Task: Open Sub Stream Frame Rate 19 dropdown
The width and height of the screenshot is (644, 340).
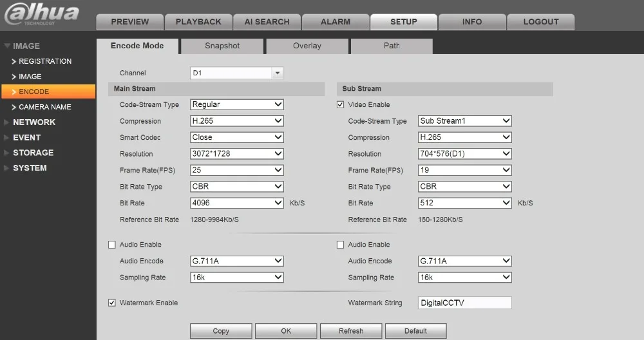Action: click(465, 170)
